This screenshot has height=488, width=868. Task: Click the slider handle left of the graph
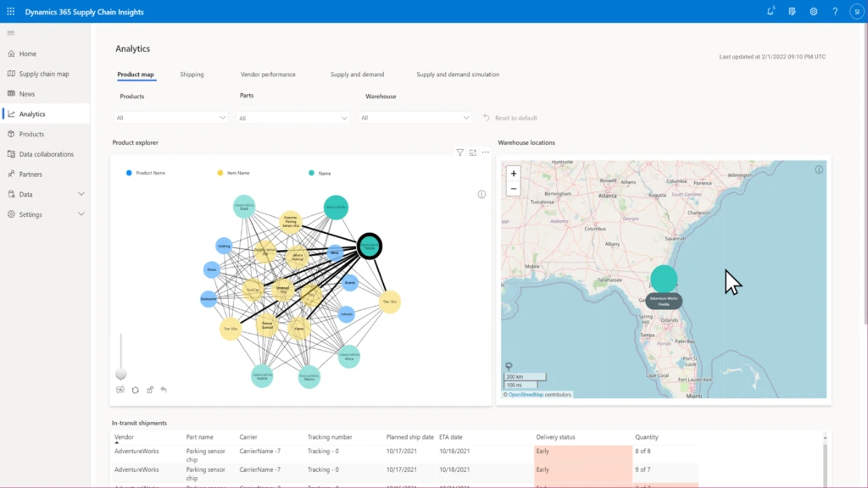coord(121,373)
